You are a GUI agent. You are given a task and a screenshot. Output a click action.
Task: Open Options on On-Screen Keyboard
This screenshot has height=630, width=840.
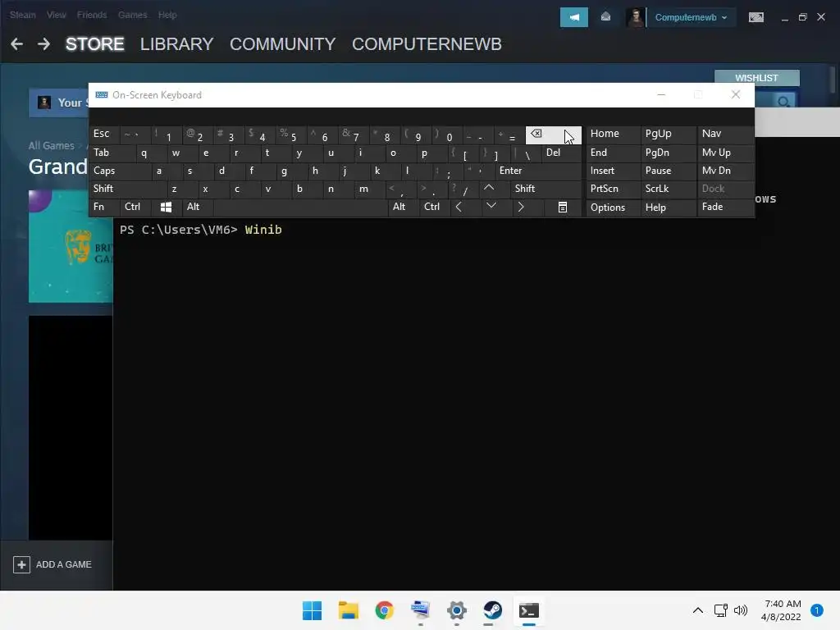tap(613, 208)
